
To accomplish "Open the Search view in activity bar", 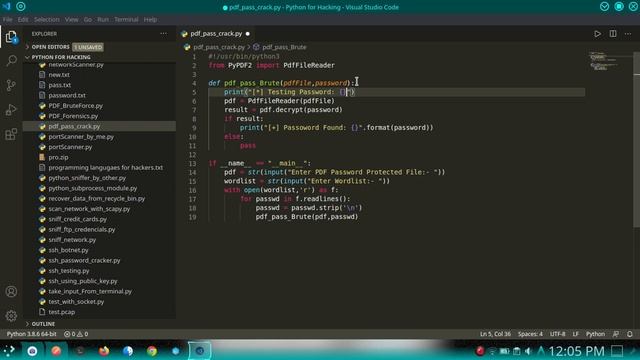I will pos(11,61).
